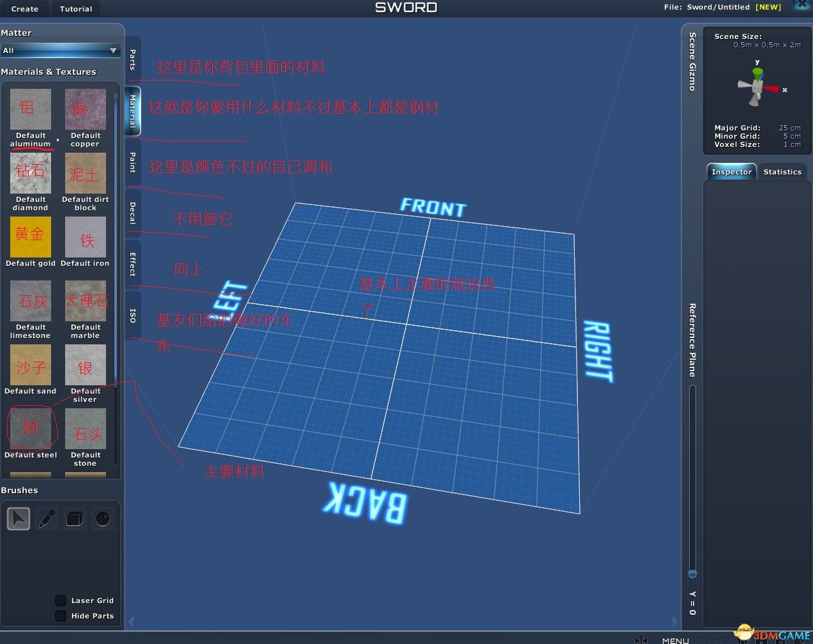This screenshot has height=644, width=813.
Task: Choose Default gold material
Action: coord(31,237)
